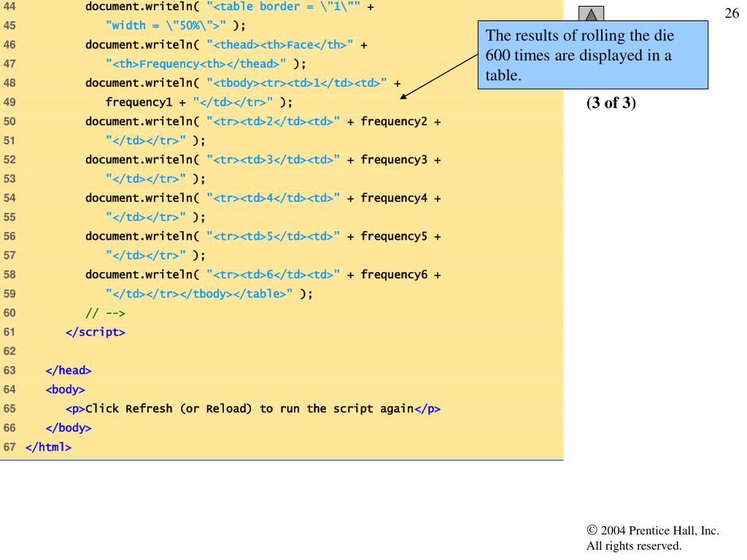This screenshot has height=560, width=747.
Task: Click the frequency1 variable on line 49
Action: [x=139, y=102]
